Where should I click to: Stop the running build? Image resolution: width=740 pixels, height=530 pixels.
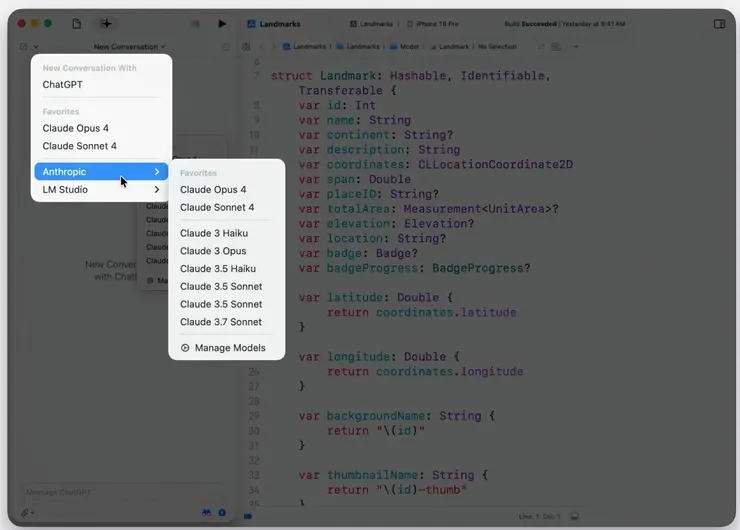(195, 24)
